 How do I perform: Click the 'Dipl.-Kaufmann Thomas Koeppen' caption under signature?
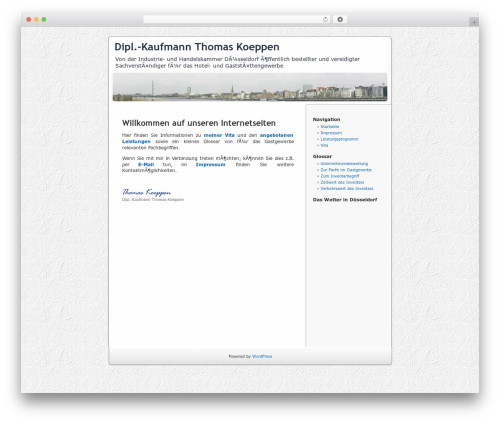tap(153, 199)
